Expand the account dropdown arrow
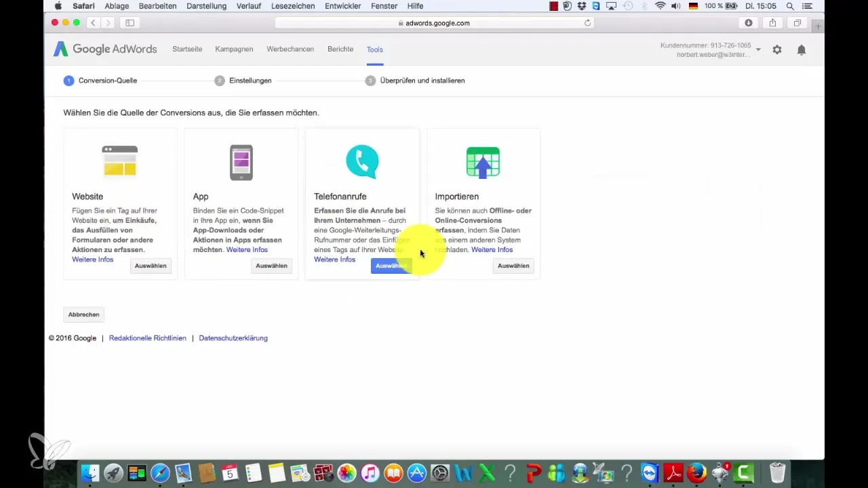The height and width of the screenshot is (488, 868). (x=758, y=49)
